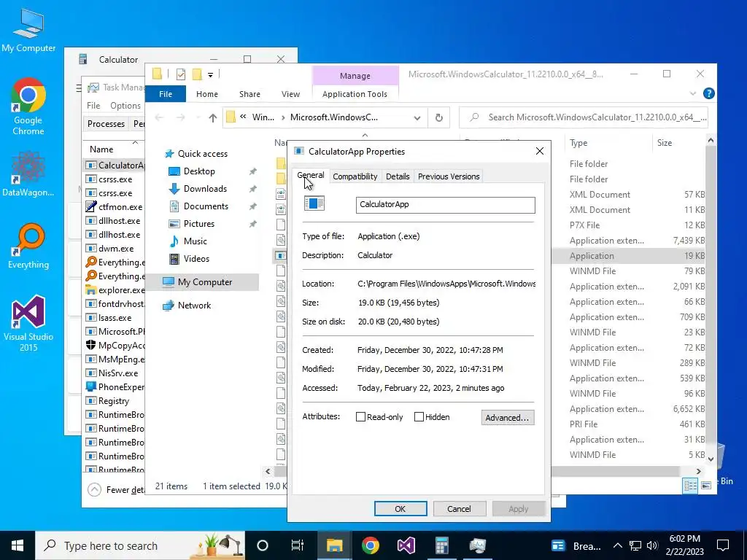Click the taskbar search box
The image size is (747, 560).
(x=140, y=545)
